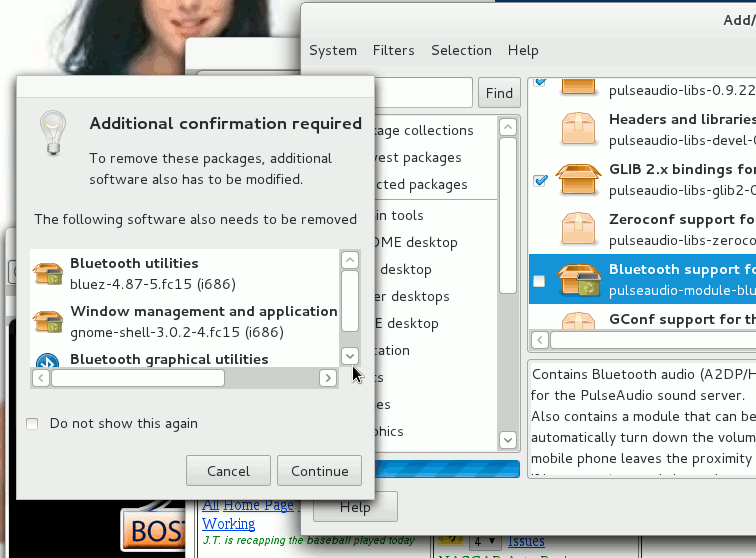Click the blue progress bar
Viewport: 756px width, 558px height.
point(447,469)
